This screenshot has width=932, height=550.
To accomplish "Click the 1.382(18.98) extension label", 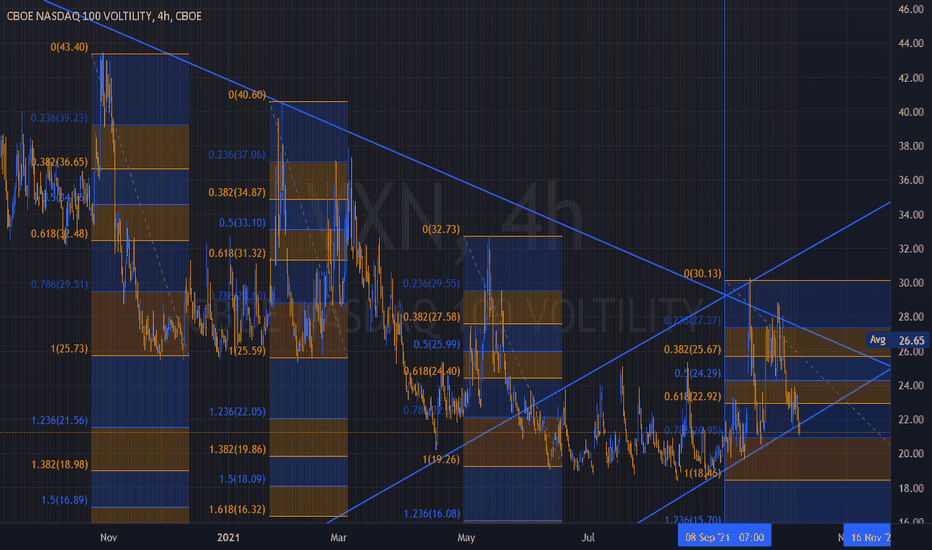I will click(x=59, y=464).
